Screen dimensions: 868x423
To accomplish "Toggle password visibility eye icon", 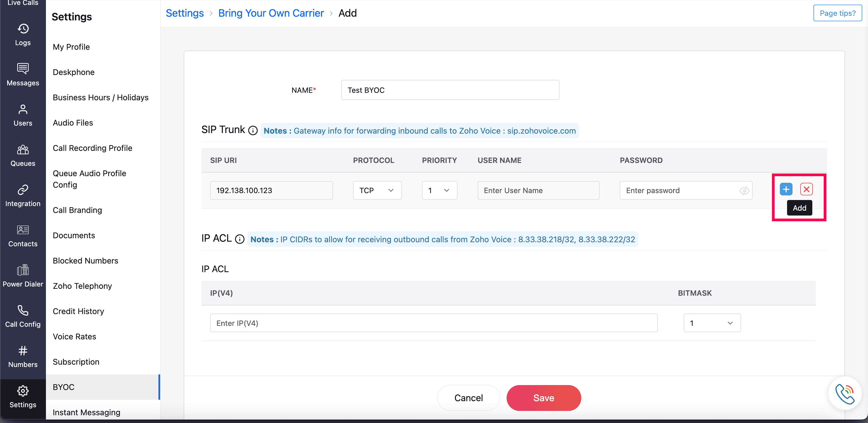I will coord(744,191).
